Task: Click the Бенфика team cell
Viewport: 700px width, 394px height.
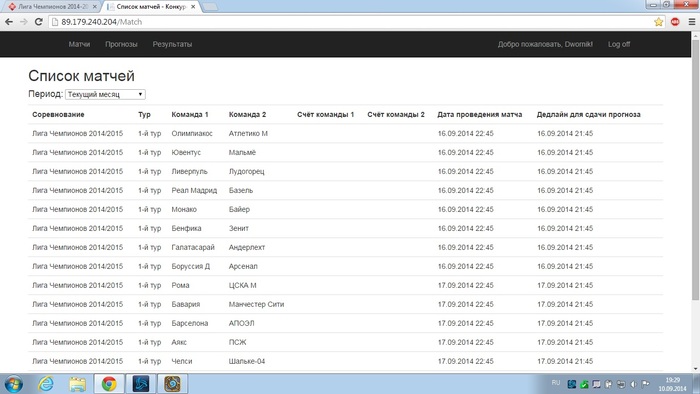Action: click(x=186, y=228)
